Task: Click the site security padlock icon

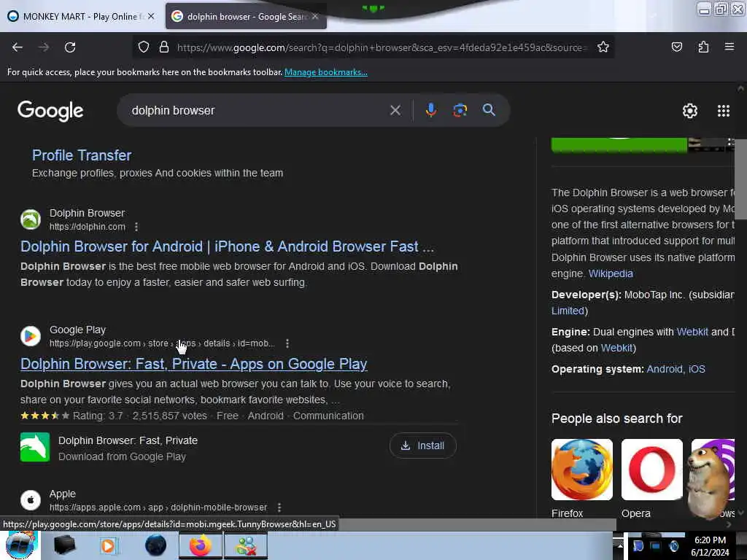Action: (164, 47)
